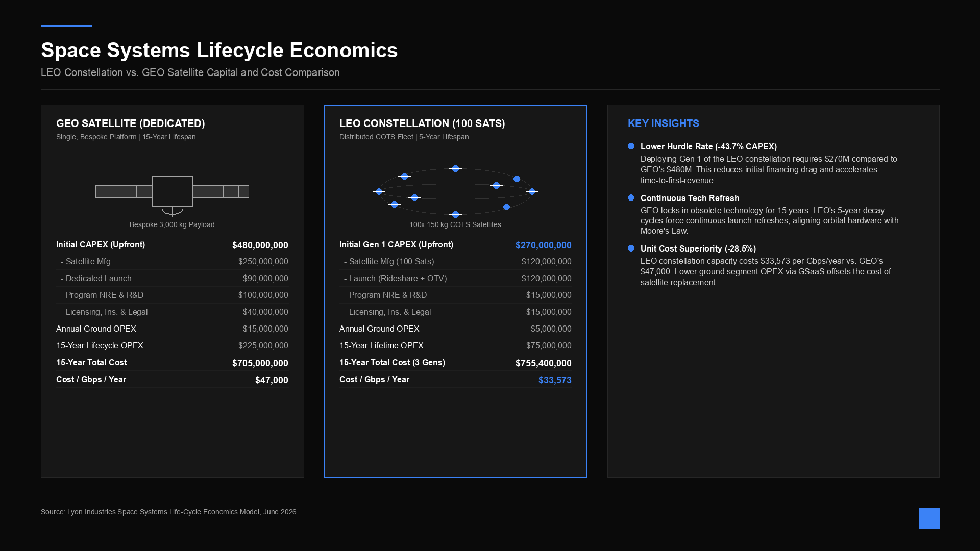Click the $40,000,000 GEO Licensing value
This screenshot has height=551, width=980.
265,312
